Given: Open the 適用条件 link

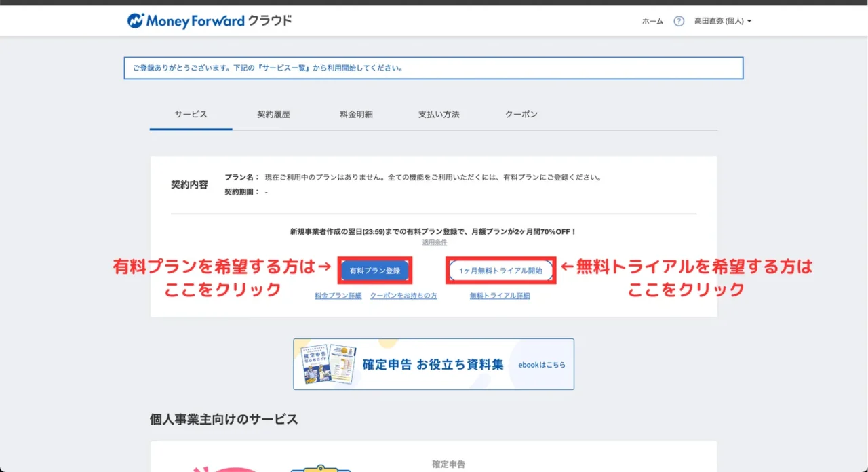Looking at the screenshot, I should pyautogui.click(x=434, y=242).
